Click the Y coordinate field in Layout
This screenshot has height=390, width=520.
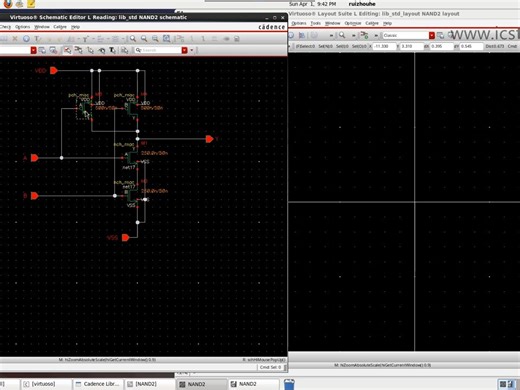pos(411,46)
